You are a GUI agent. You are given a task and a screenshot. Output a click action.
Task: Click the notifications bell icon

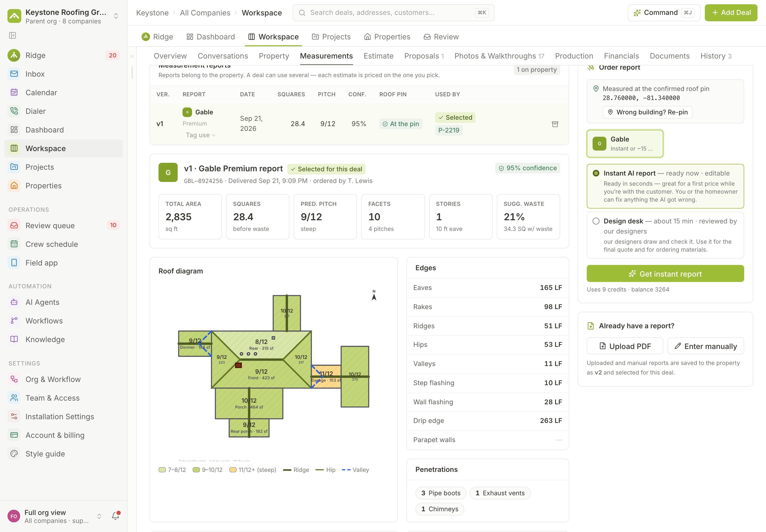116,516
